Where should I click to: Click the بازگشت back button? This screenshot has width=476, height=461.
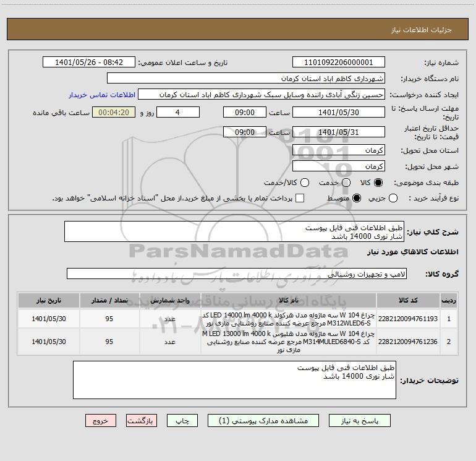142,421
